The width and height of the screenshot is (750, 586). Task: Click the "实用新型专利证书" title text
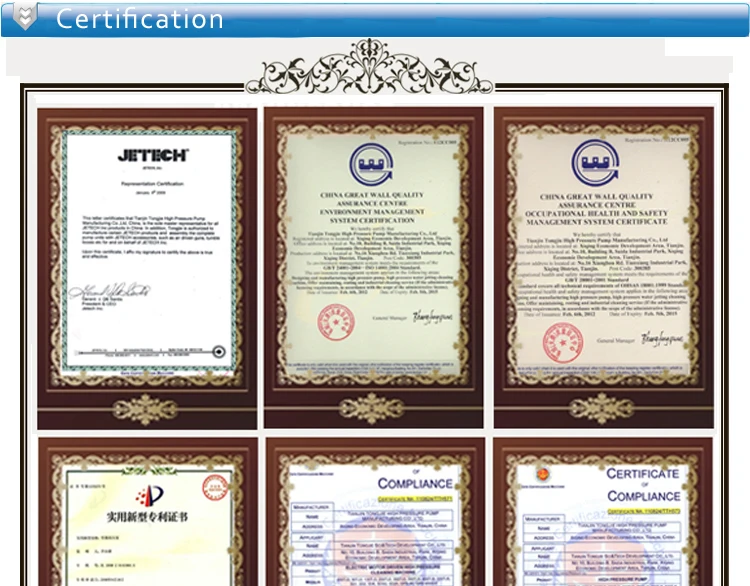(x=147, y=517)
